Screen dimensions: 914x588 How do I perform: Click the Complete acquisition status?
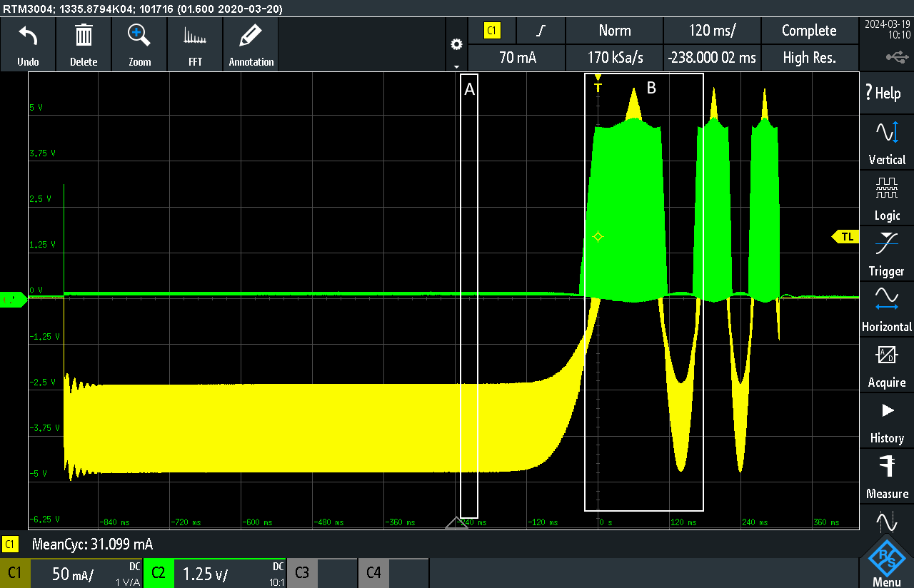[809, 31]
